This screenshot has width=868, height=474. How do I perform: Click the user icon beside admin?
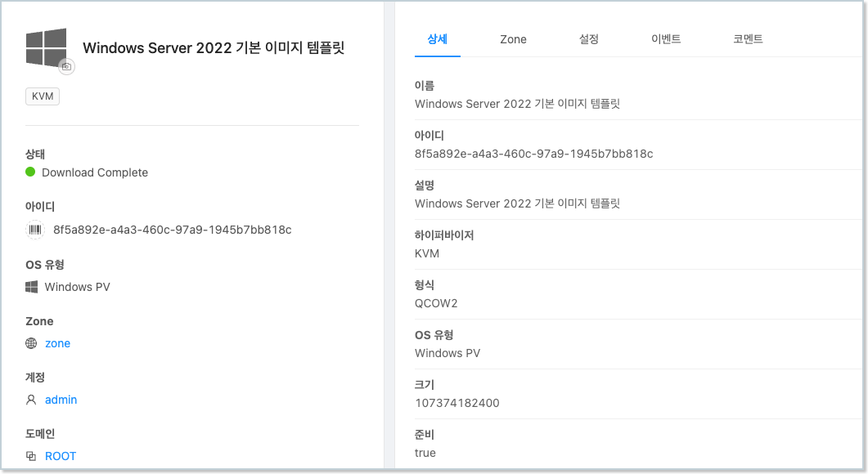[32, 400]
